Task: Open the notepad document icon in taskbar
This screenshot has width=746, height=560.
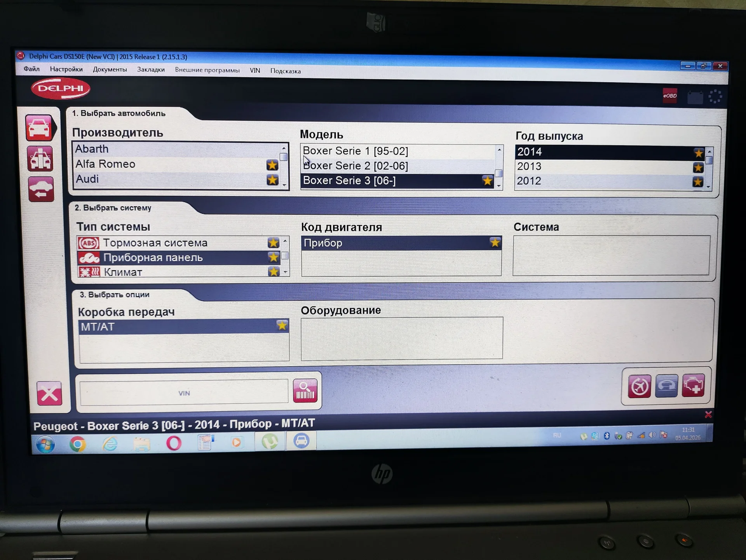Action: coord(206,442)
